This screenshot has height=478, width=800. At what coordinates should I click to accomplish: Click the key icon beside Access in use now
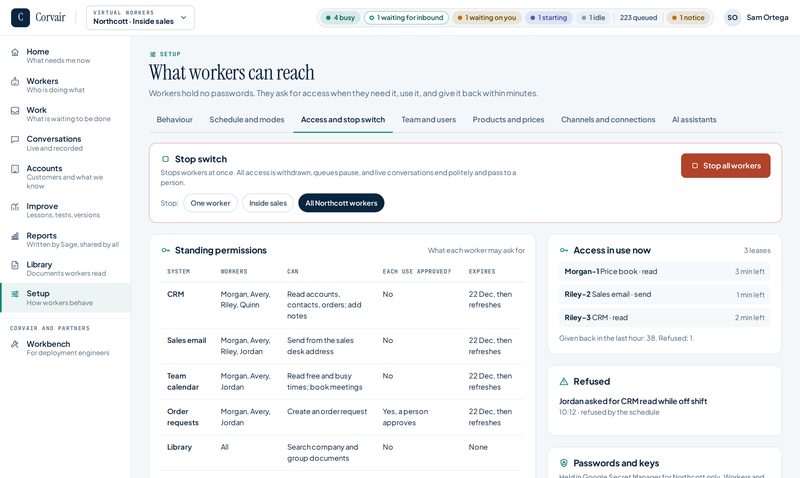pos(564,250)
